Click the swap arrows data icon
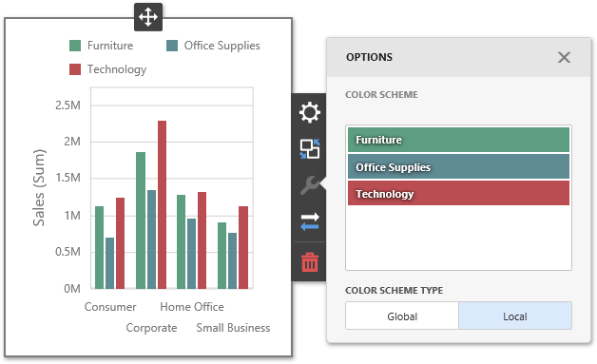The width and height of the screenshot is (597, 364). (x=310, y=221)
